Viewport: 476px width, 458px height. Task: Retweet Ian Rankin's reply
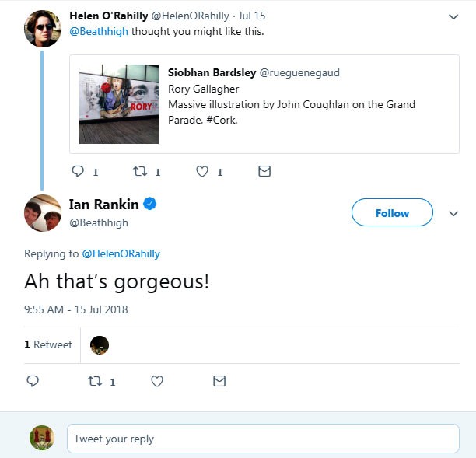pyautogui.click(x=95, y=381)
